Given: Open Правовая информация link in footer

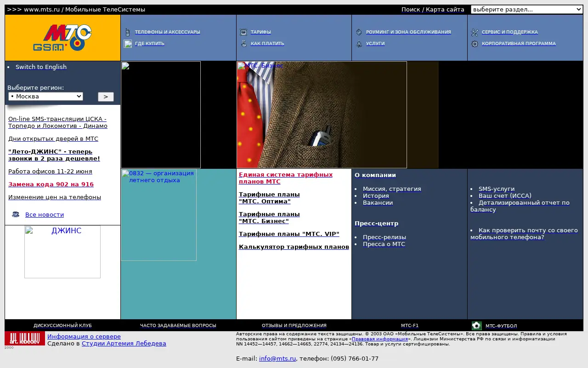Looking at the screenshot, I should pos(380,339).
